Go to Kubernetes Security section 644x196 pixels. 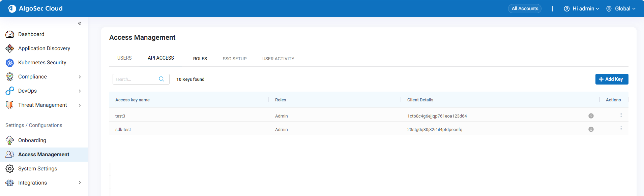42,63
